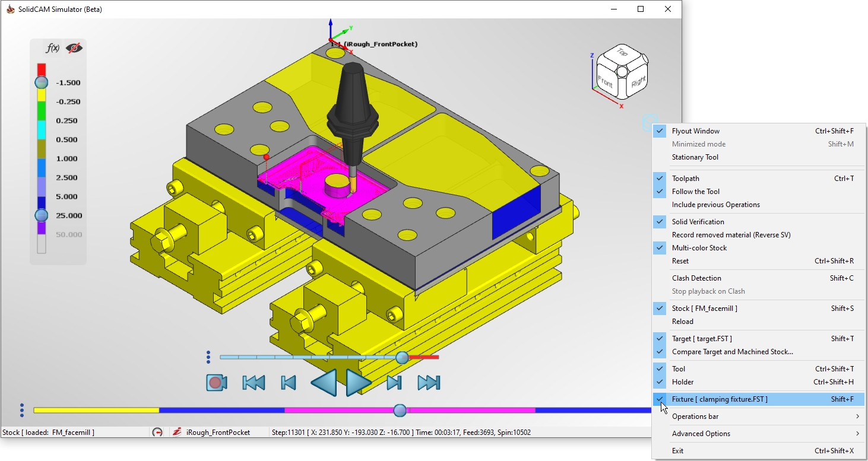Click the 2.500 legend value
The image size is (868, 461).
click(x=66, y=177)
